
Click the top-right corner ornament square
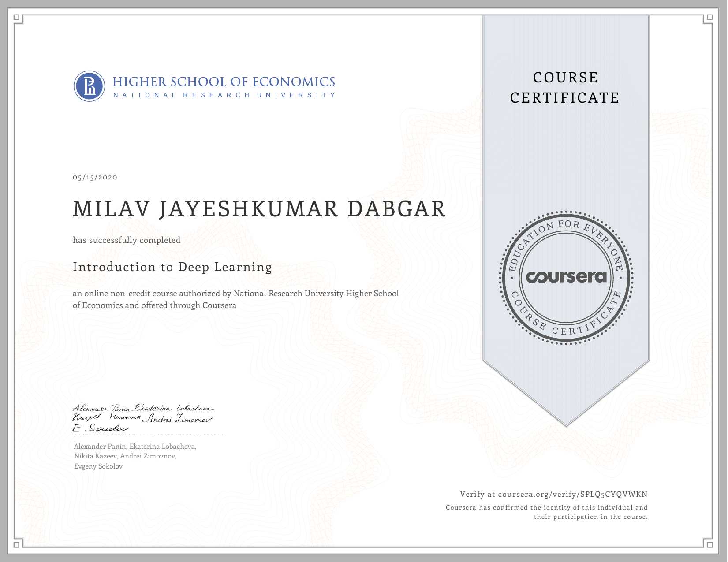tap(709, 18)
